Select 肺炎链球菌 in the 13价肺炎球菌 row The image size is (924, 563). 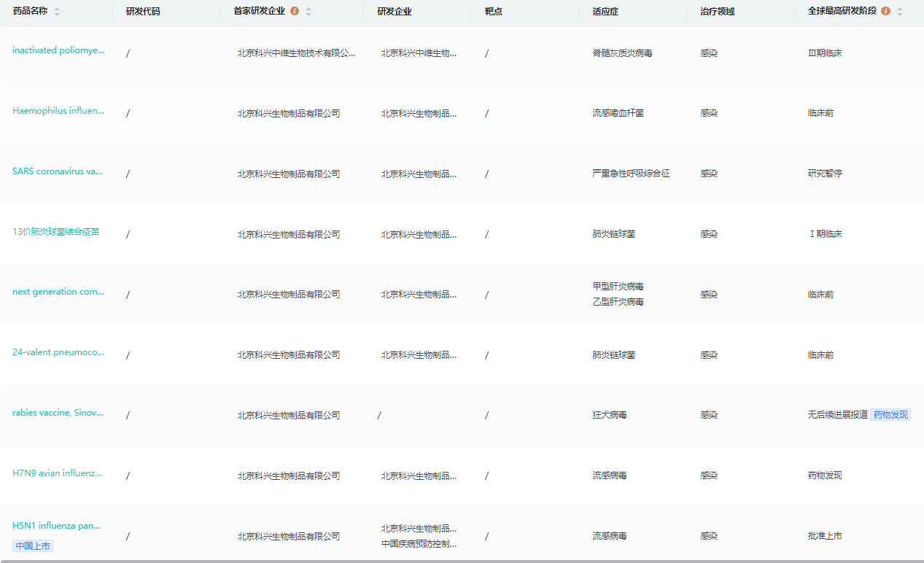(613, 234)
